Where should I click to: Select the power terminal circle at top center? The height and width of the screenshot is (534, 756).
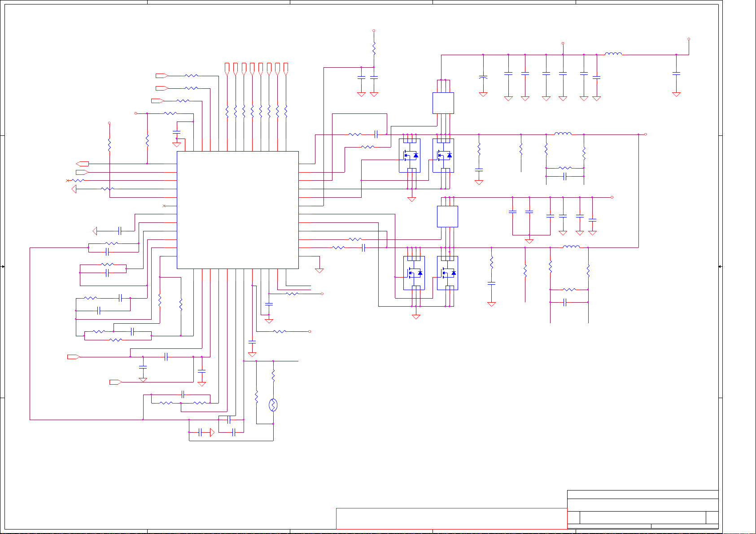(x=374, y=31)
